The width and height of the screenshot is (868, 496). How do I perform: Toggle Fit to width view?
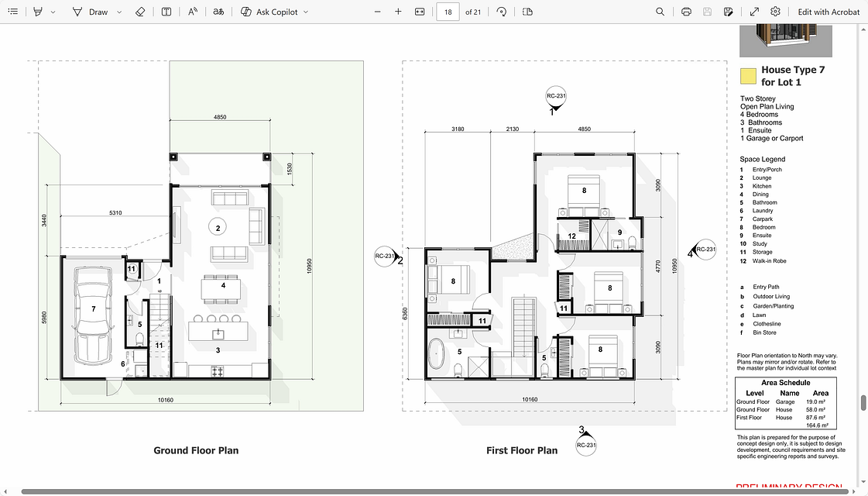[x=420, y=12]
